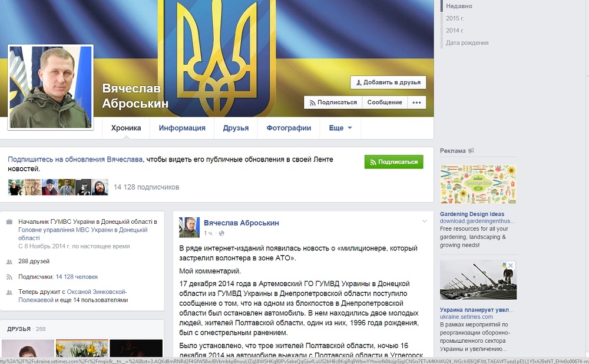Open Оксаной Зинковской-Полежаевой friend link
This screenshot has width=589, height=364.
coord(72,296)
